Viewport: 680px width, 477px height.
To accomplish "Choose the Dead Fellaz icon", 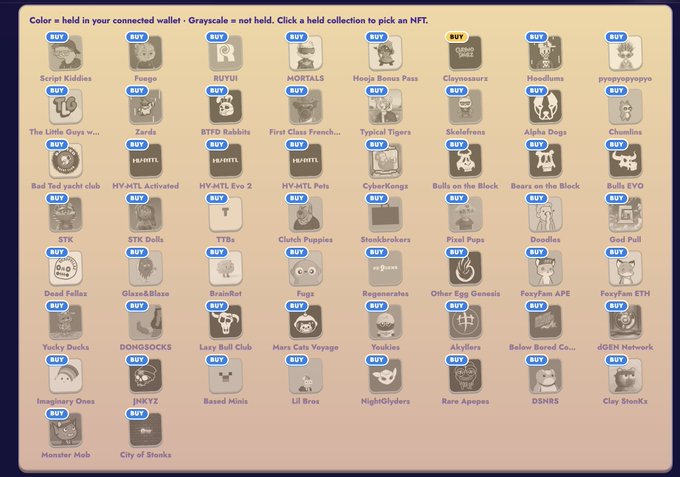I will (65, 268).
